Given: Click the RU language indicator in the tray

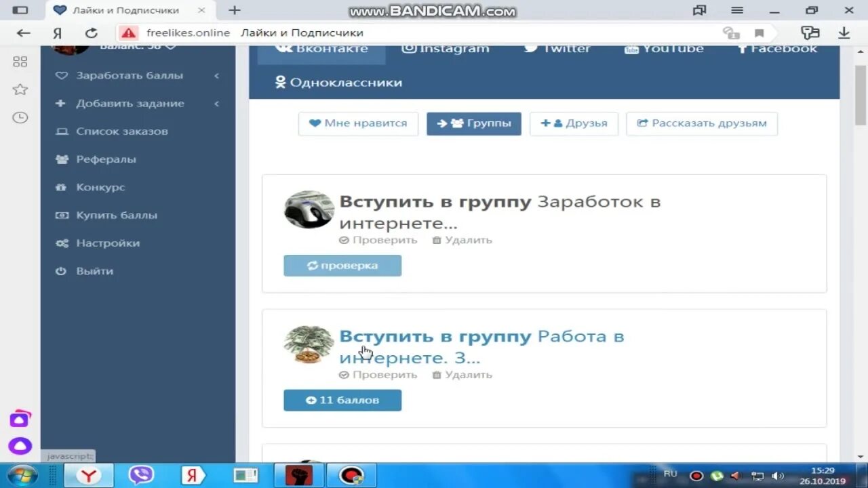Looking at the screenshot, I should click(x=670, y=474).
